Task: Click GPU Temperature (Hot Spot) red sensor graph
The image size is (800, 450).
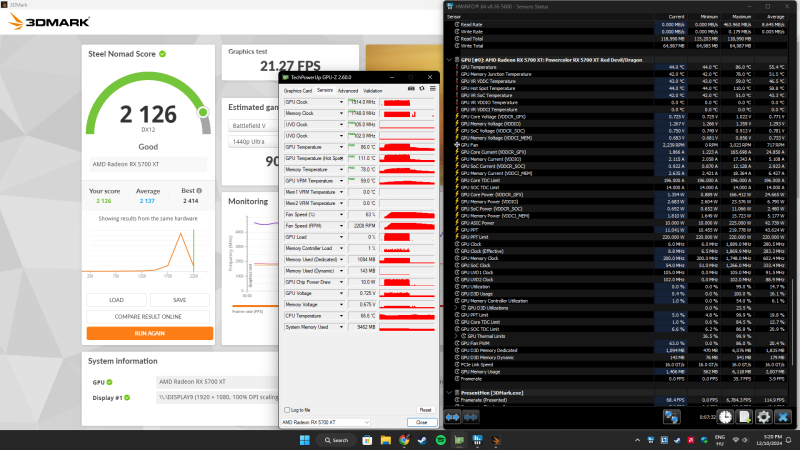Action: (x=407, y=158)
